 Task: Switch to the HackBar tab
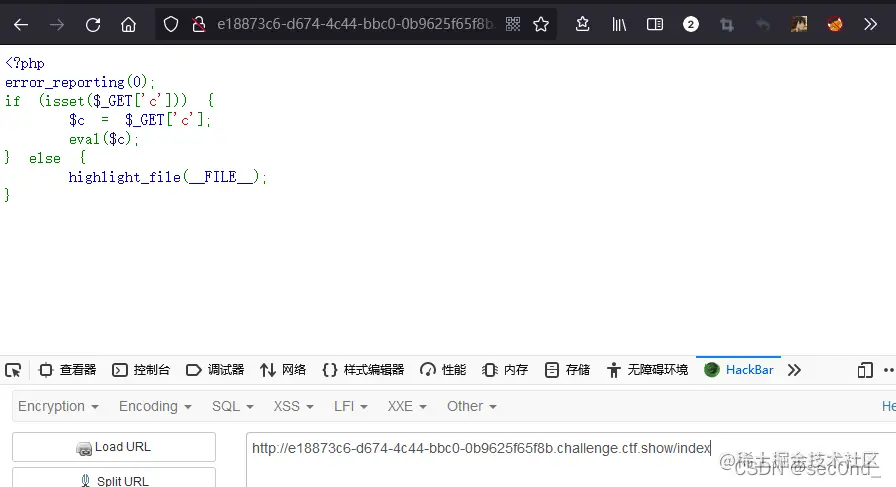[x=738, y=370]
